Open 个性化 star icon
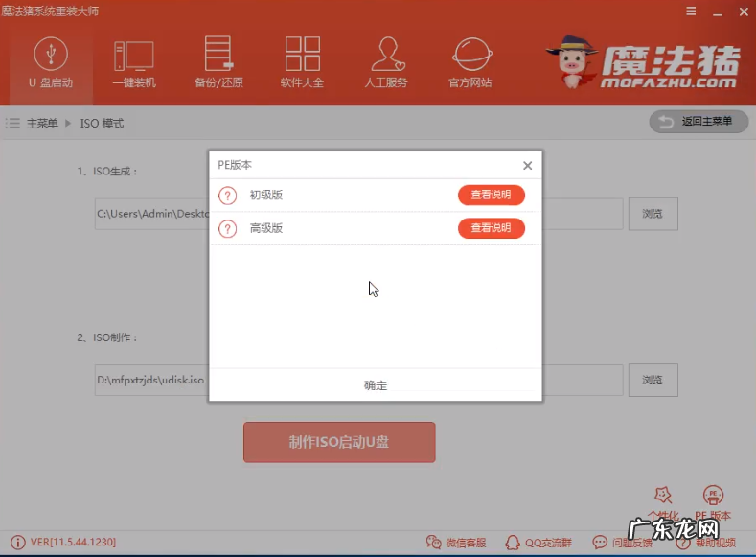 click(663, 496)
